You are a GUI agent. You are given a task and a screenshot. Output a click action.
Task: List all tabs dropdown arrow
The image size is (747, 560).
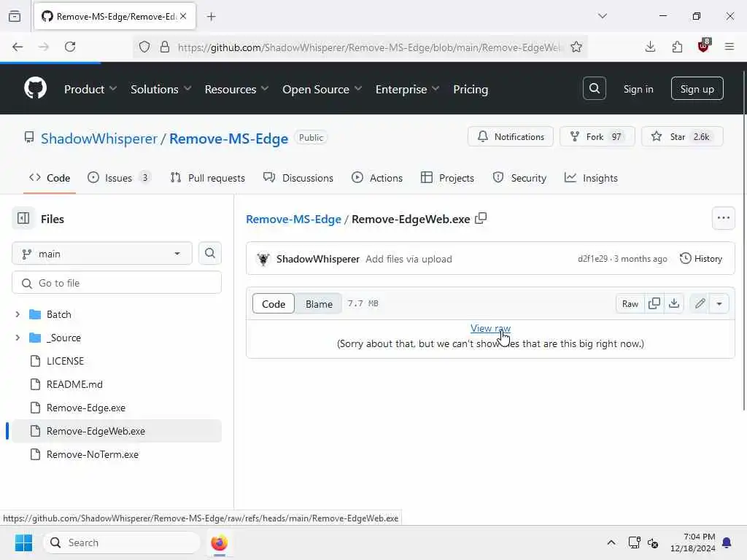click(602, 16)
